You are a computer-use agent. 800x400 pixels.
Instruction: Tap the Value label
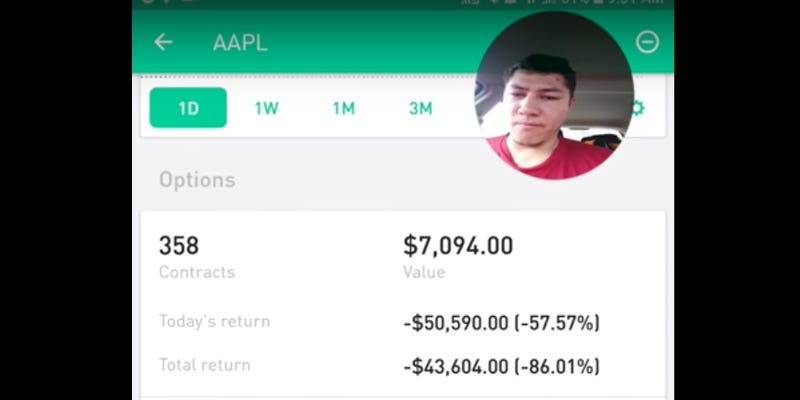pyautogui.click(x=424, y=272)
